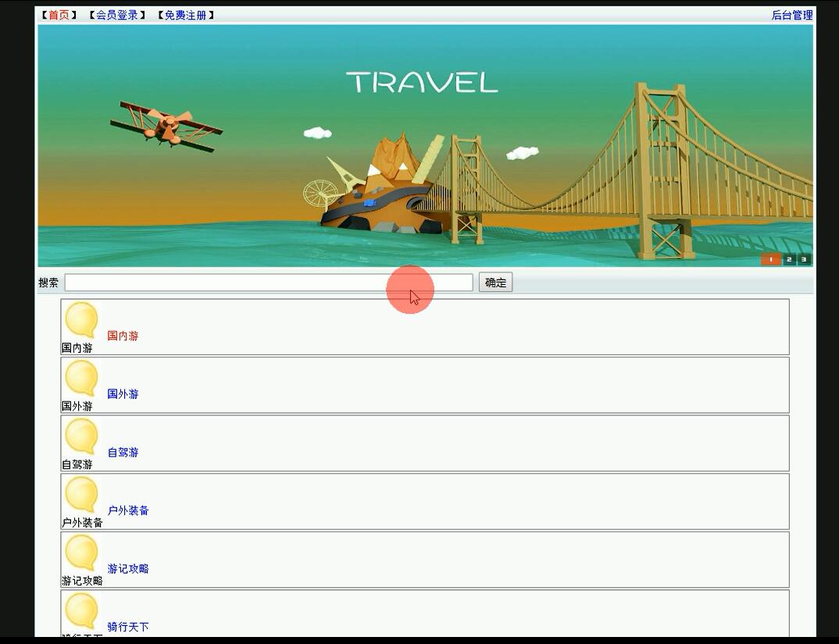Click the search text input field
The image size is (839, 644).
coord(269,283)
